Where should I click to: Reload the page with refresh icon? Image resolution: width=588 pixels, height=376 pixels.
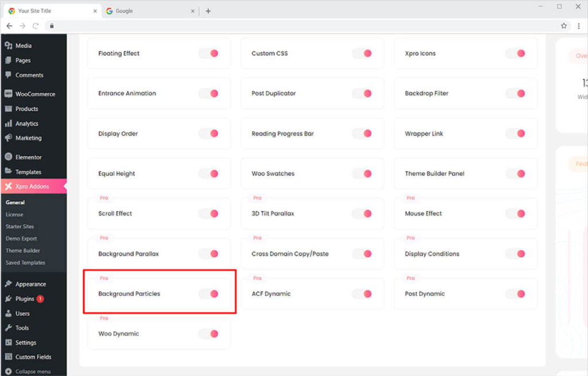pos(36,26)
